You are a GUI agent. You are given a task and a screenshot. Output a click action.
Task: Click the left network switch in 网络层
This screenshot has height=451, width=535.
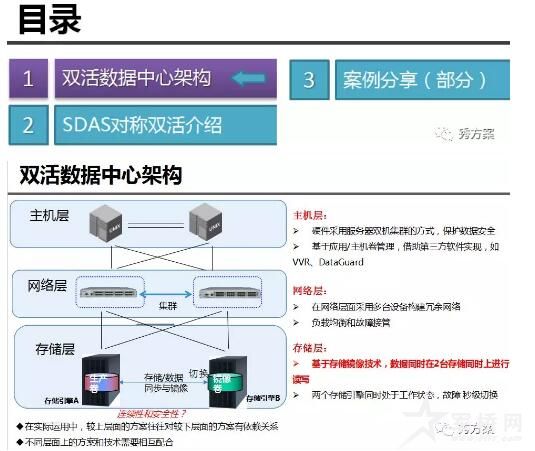pyautogui.click(x=109, y=292)
